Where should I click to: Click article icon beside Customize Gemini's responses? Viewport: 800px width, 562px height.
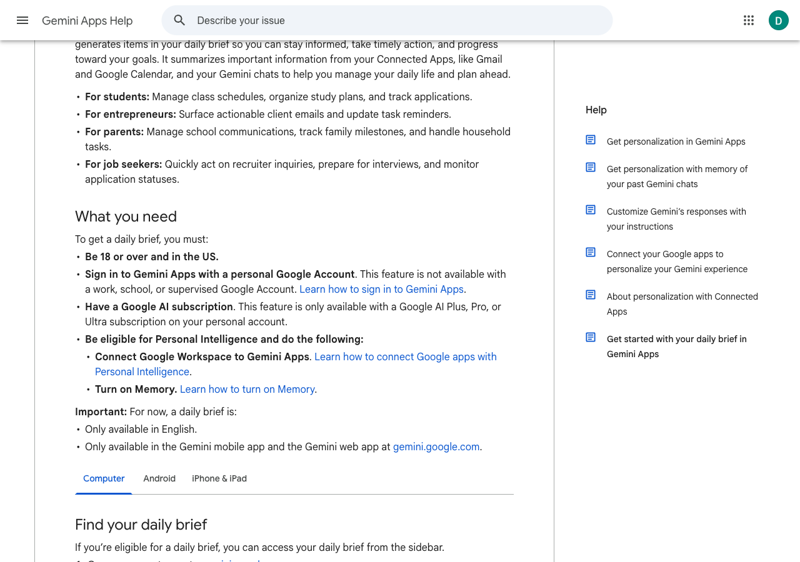[590, 210]
